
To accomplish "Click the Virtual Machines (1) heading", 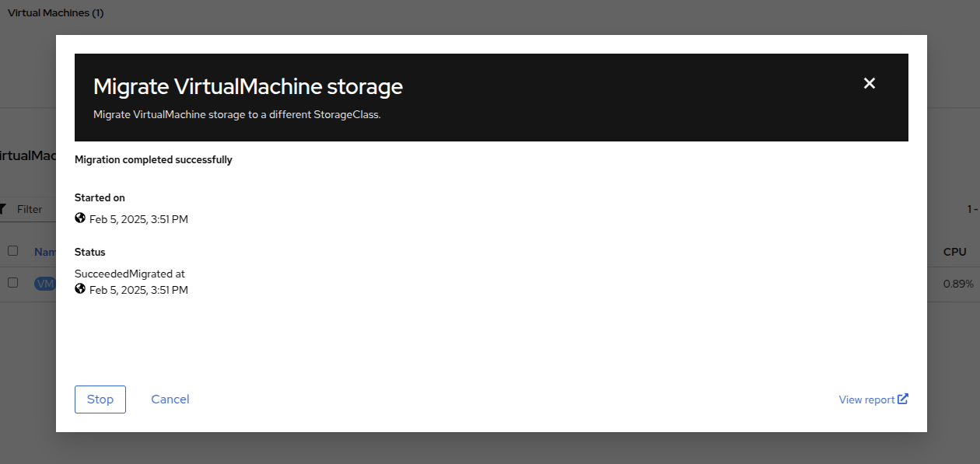I will (x=55, y=13).
